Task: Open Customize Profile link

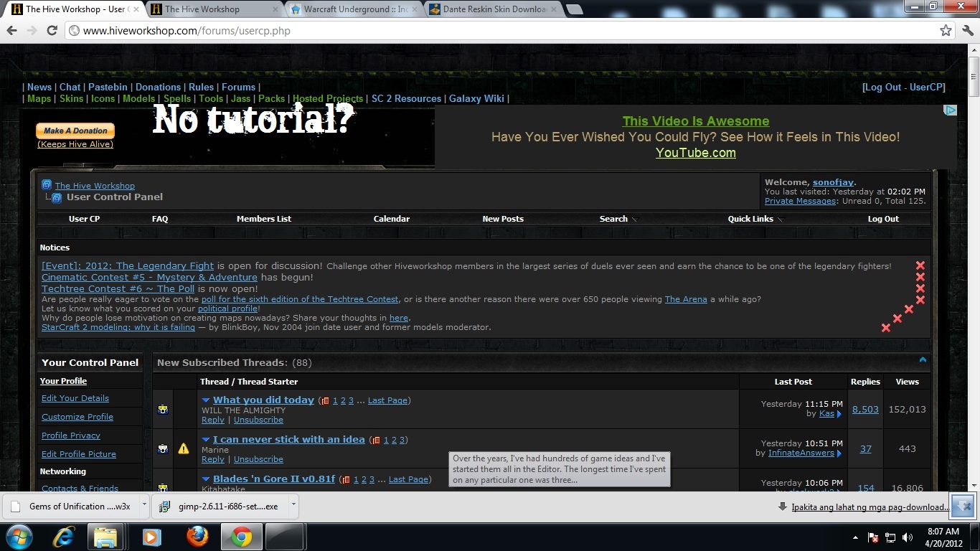Action: 77,417
